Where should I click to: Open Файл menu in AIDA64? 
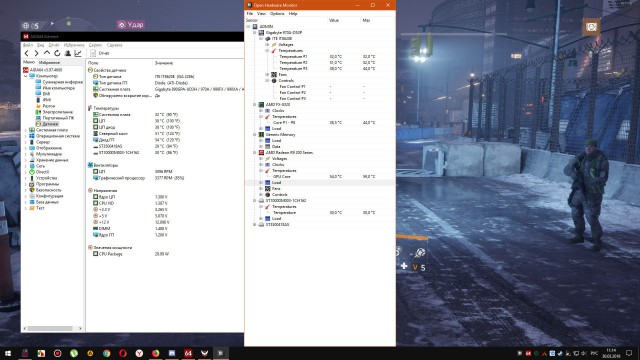28,45
